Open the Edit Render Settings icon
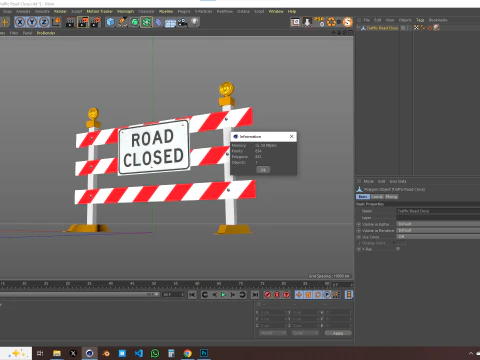This screenshot has width=480, height=360. pos(95,22)
